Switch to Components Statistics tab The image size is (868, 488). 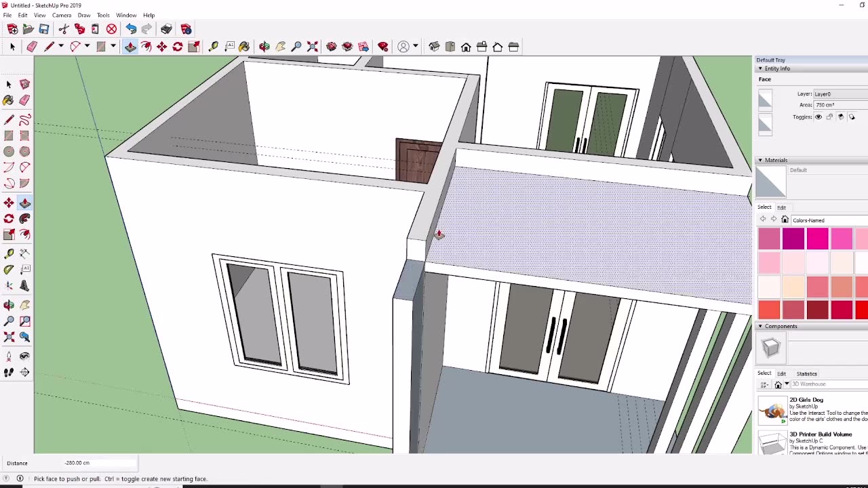pos(806,374)
